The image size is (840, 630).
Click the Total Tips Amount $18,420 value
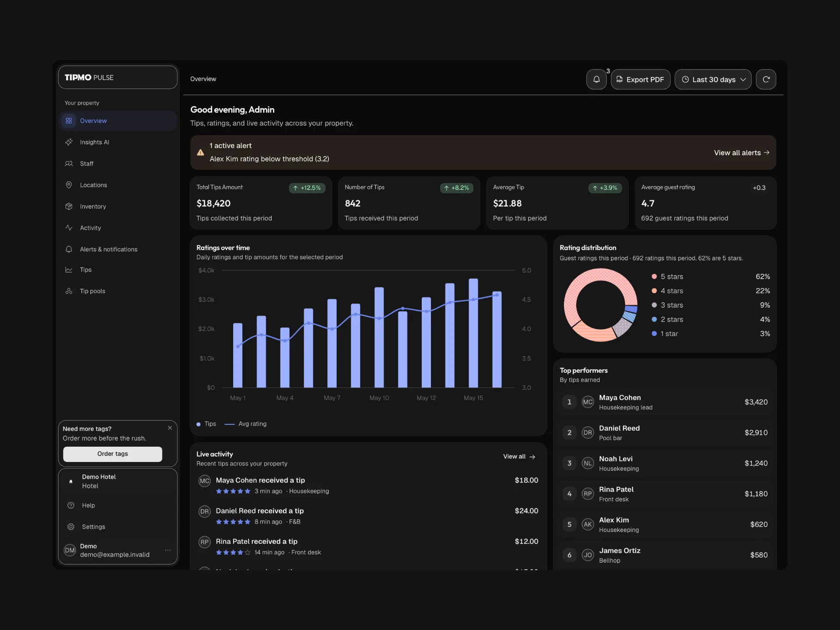point(213,203)
